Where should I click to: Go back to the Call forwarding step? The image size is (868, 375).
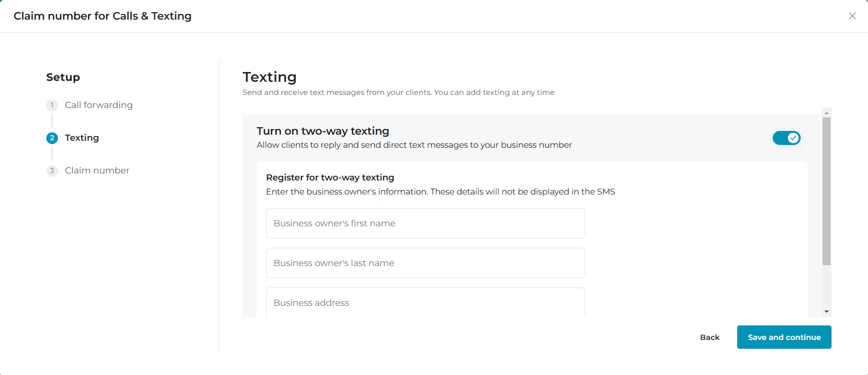tap(99, 105)
